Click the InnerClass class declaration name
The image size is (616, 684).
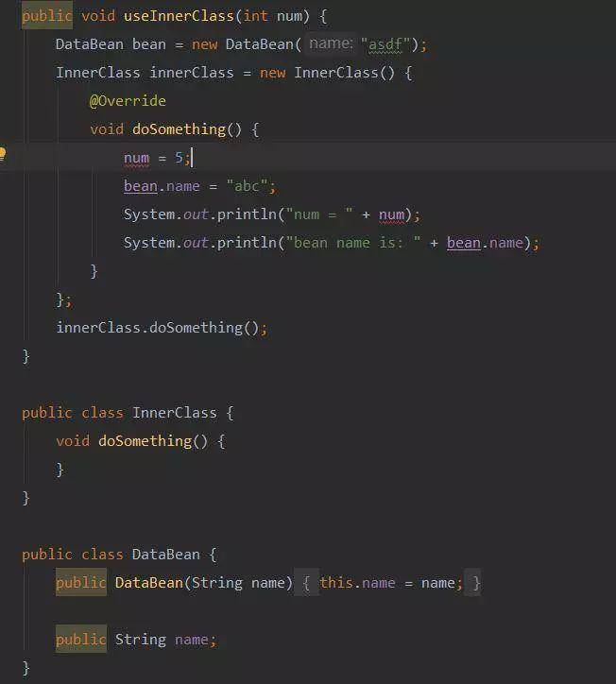tap(174, 413)
